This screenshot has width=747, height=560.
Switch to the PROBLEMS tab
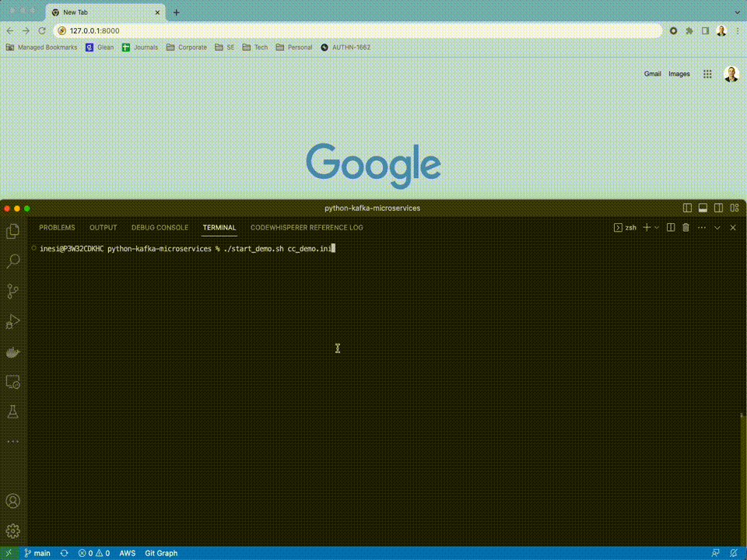coord(57,228)
